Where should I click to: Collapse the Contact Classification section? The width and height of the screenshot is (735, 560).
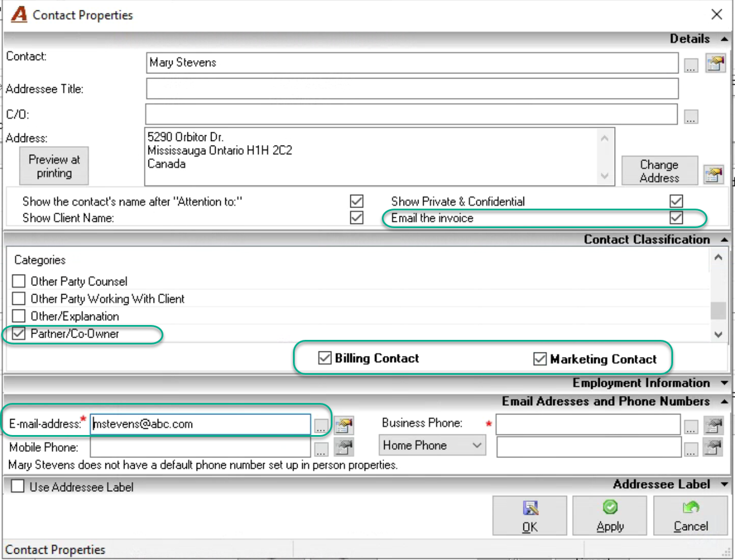[x=725, y=240]
